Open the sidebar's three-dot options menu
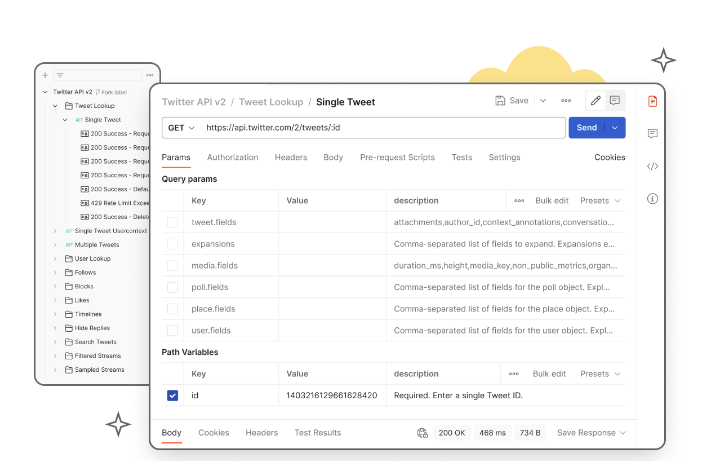Image resolution: width=702 pixels, height=461 pixels. tap(150, 75)
